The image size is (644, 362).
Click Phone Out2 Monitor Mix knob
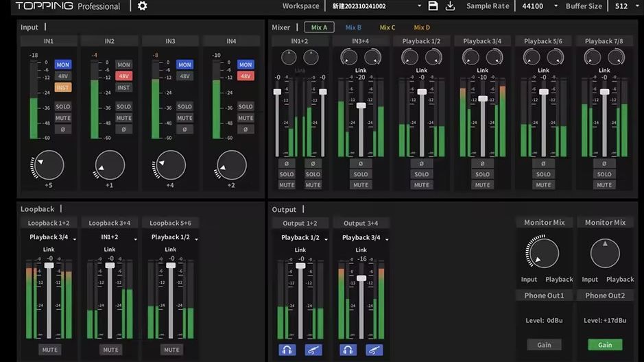(605, 253)
